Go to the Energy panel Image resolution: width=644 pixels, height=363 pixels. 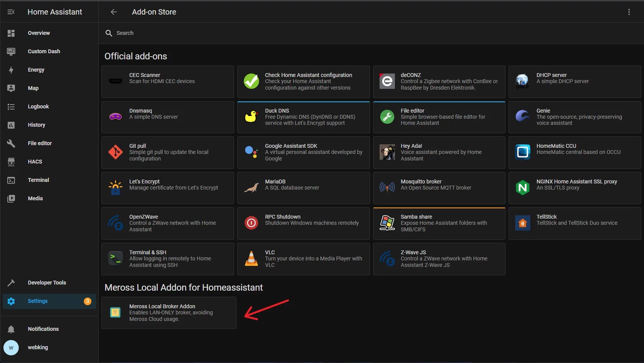[x=49, y=70]
